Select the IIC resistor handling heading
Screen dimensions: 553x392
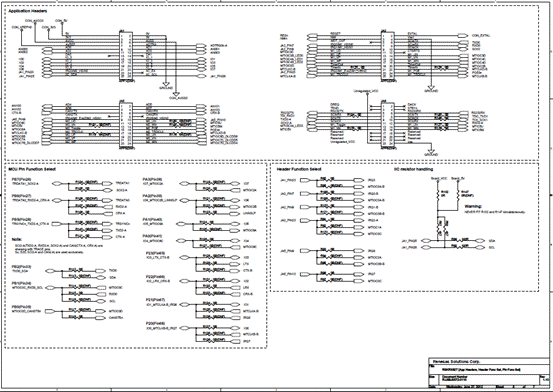pyautogui.click(x=413, y=169)
